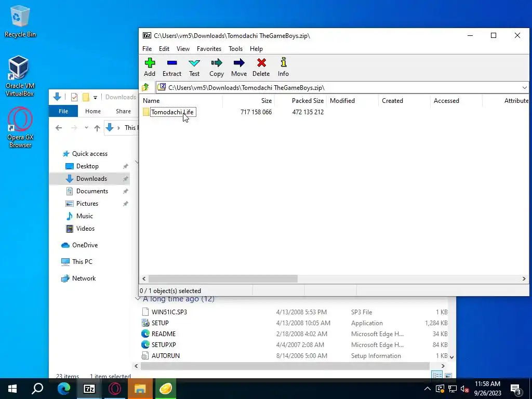Run the Test tool on the archive
532x399 pixels.
[x=194, y=67]
